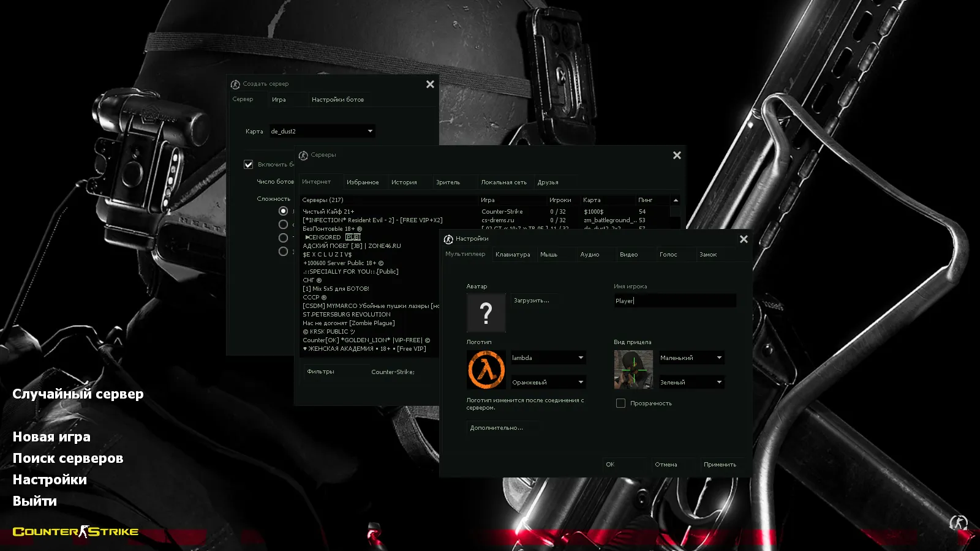Click the Применить button
Image resolution: width=980 pixels, height=551 pixels.
pos(722,464)
